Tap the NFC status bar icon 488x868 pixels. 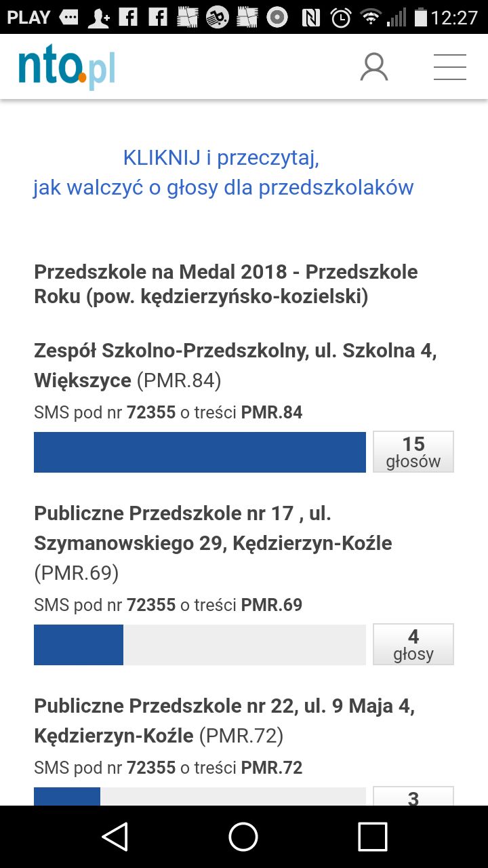[310, 17]
